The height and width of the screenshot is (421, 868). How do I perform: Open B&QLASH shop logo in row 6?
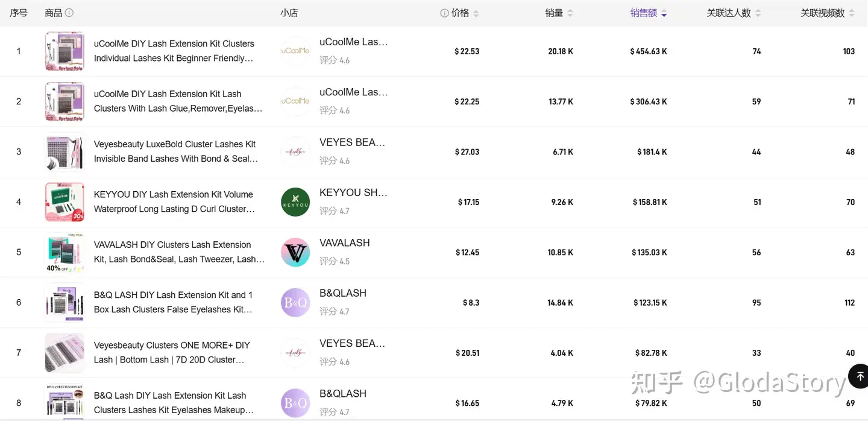295,302
